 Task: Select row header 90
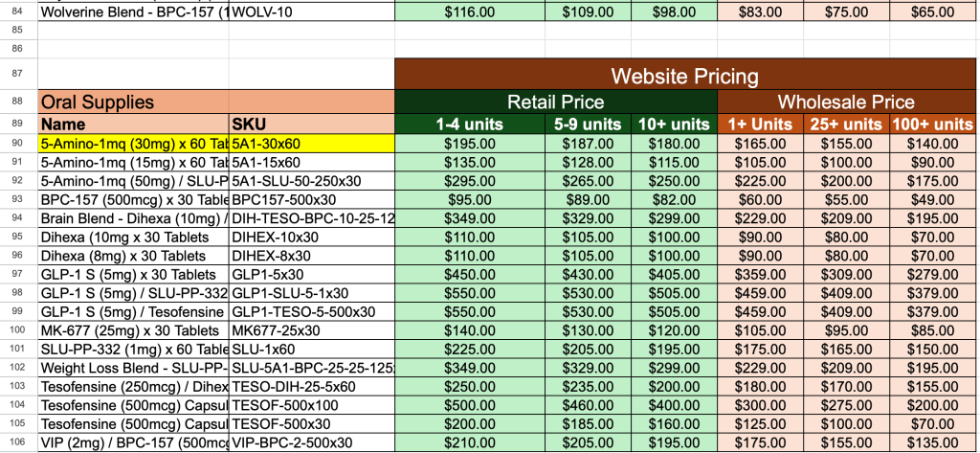[x=18, y=143]
